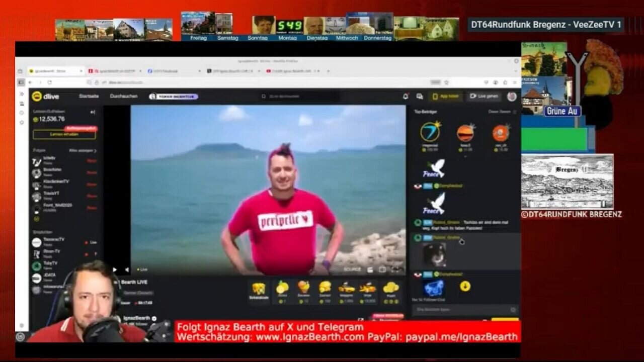Open the user profile avatar menu
This screenshot has height=362, width=644.
512,96
